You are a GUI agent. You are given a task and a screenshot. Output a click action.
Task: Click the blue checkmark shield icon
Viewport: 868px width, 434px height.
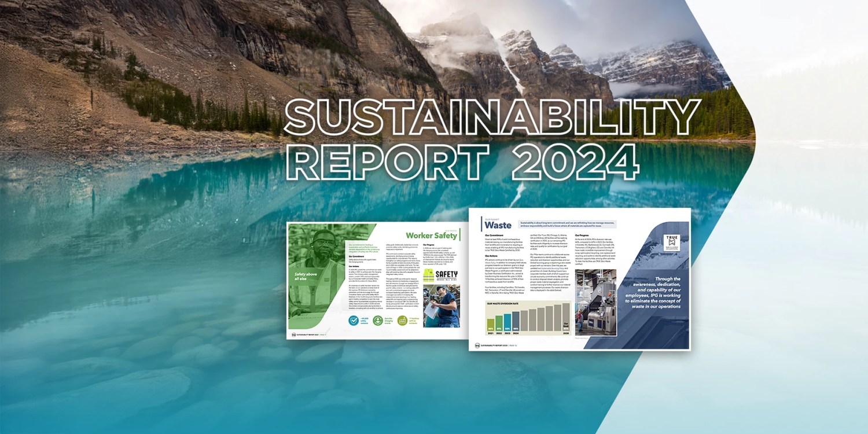coord(354,320)
